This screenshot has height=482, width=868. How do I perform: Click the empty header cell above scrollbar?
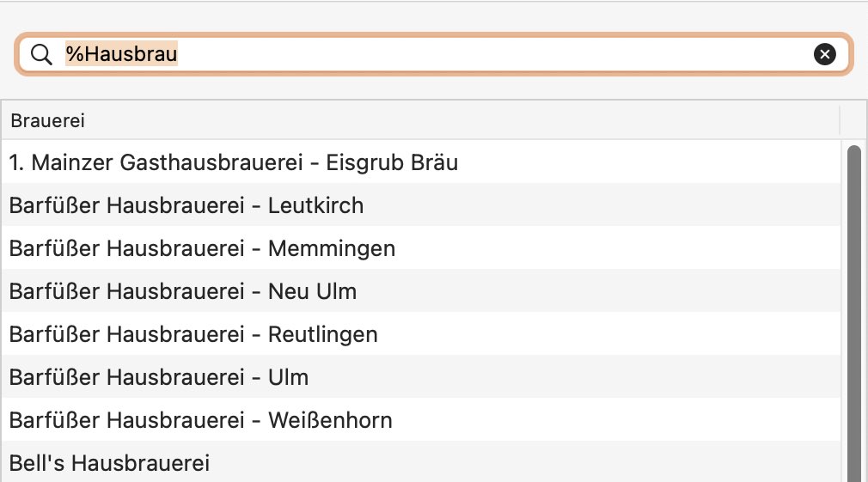pos(853,120)
